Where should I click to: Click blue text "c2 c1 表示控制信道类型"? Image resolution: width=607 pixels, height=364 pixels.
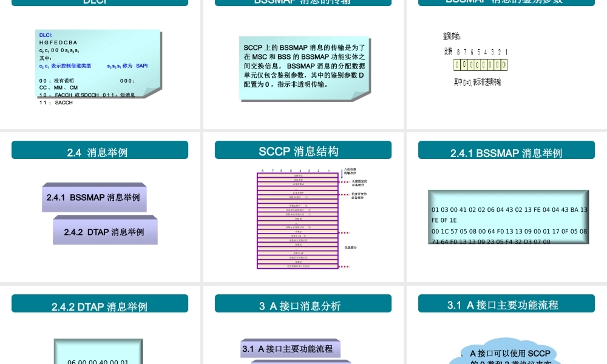pos(65,66)
